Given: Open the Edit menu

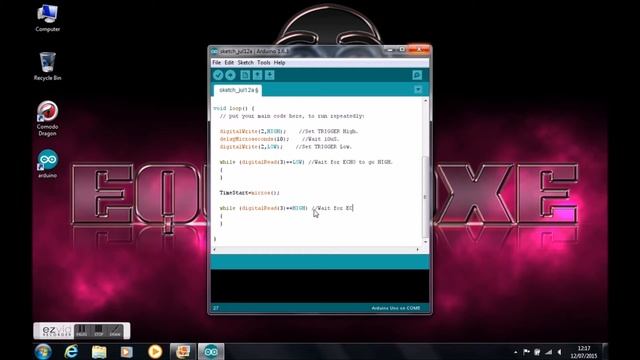Looking at the screenshot, I should click(x=229, y=62).
